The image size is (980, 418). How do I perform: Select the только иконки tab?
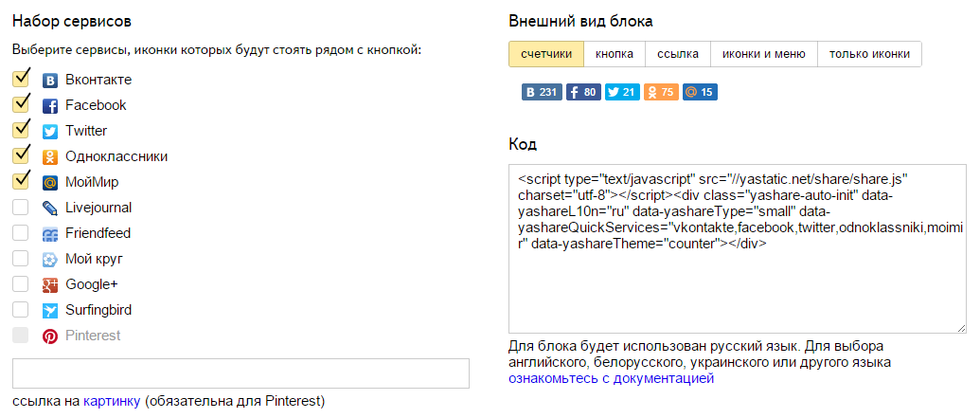coord(869,54)
